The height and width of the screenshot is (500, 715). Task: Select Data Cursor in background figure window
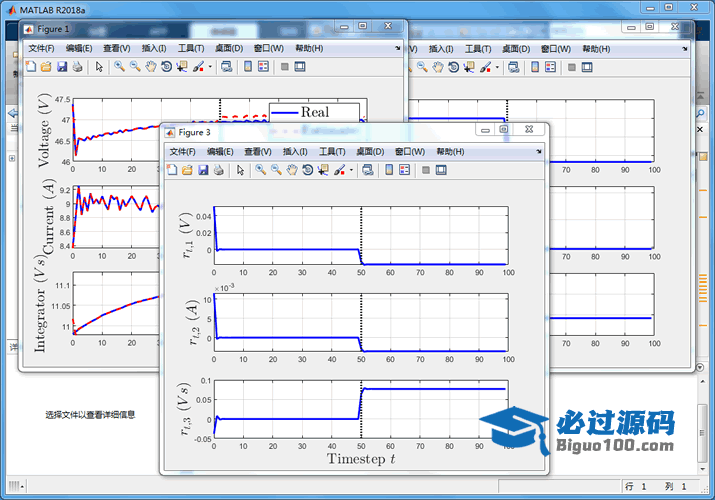point(469,67)
